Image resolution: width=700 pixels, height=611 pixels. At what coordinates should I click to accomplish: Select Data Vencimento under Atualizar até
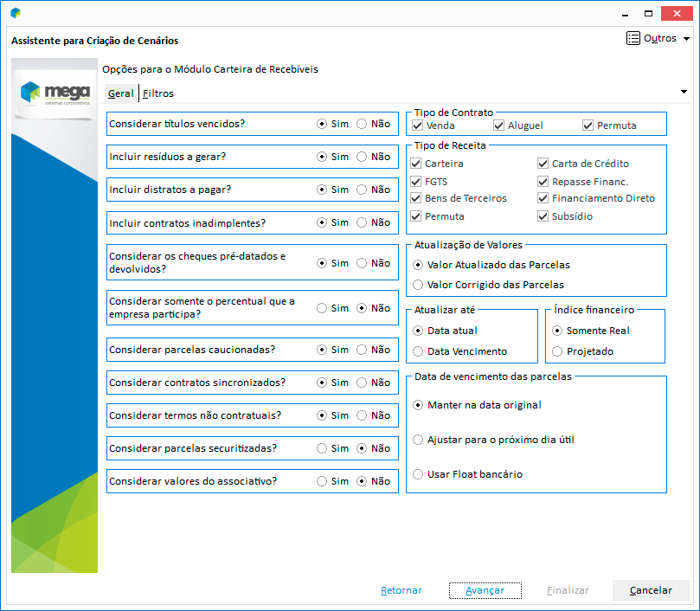tap(419, 351)
